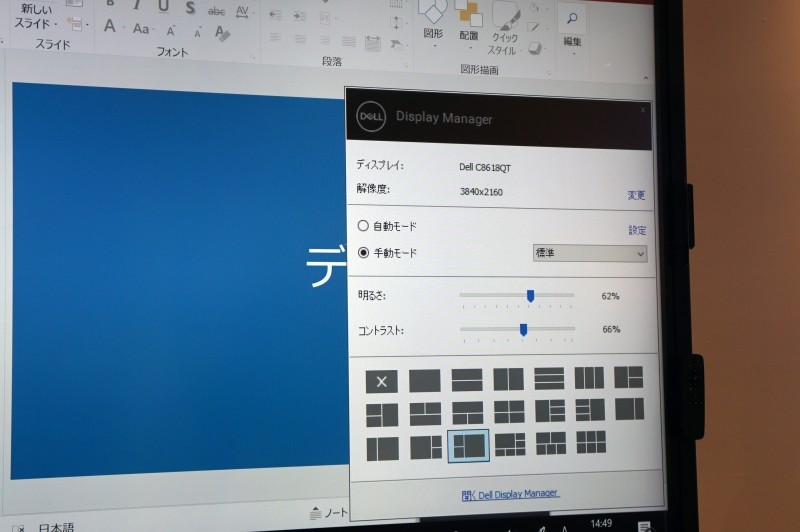This screenshot has height=532, width=800.
Task: Click the 3840x2160 resolution value
Action: point(481,192)
